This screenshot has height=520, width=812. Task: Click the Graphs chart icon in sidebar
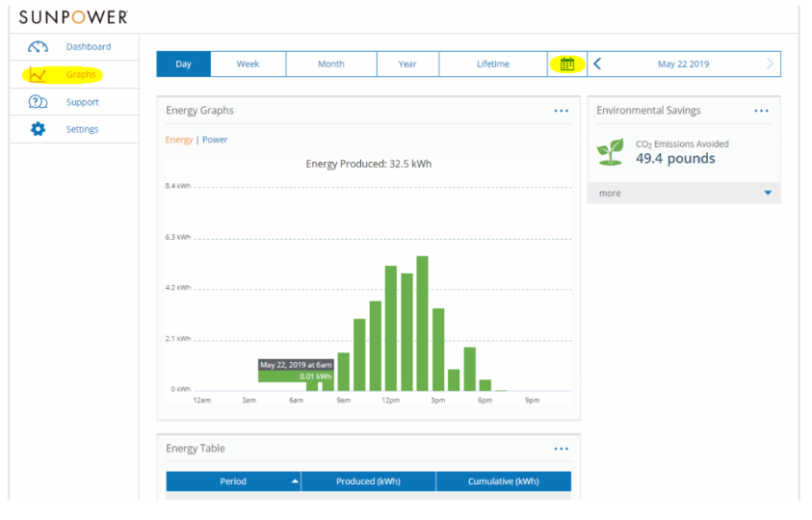(x=38, y=75)
